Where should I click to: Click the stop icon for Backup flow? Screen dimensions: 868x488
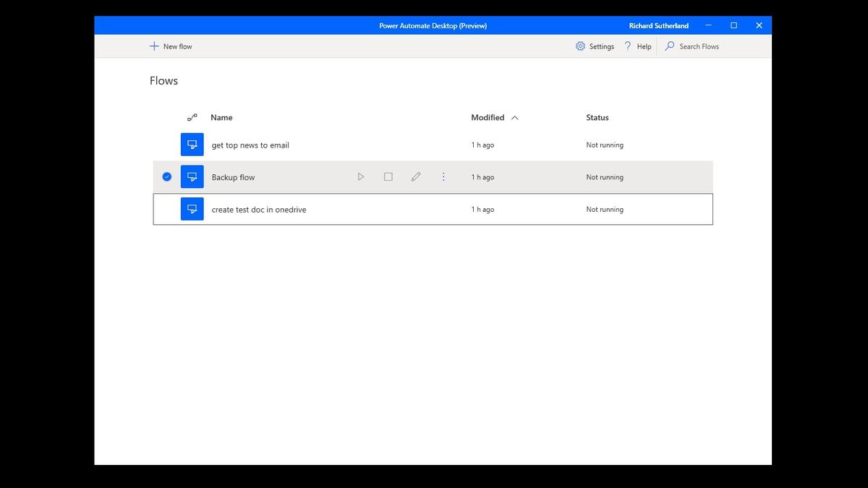388,176
